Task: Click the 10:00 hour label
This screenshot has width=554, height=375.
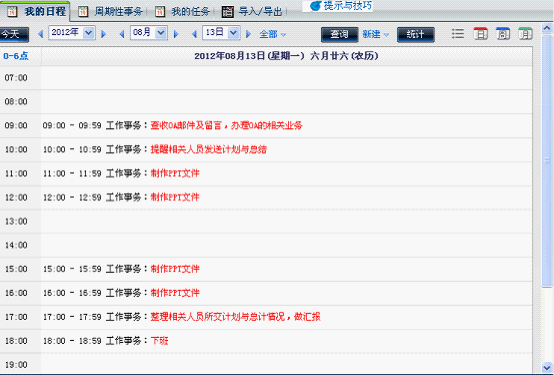Action: coord(16,150)
